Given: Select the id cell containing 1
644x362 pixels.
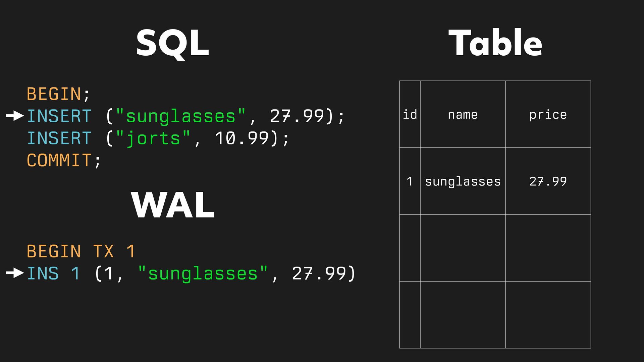Looking at the screenshot, I should [410, 181].
